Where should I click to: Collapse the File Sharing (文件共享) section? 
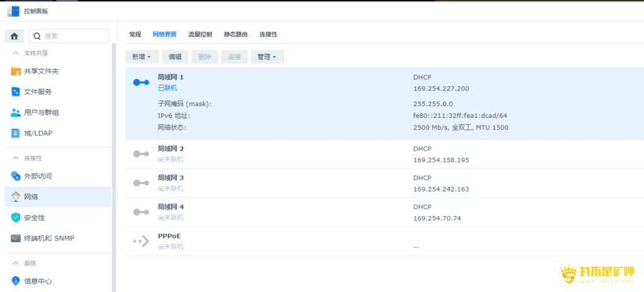(x=16, y=53)
